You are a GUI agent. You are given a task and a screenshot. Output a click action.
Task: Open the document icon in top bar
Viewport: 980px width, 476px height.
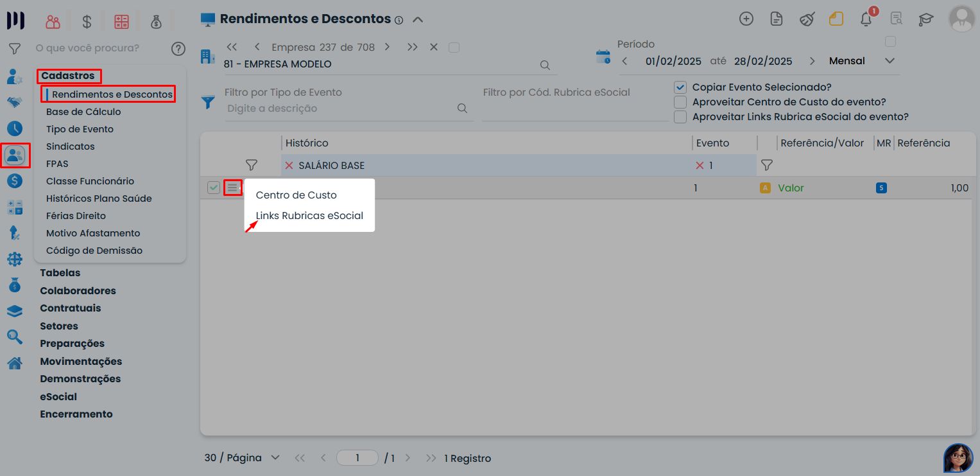pos(777,19)
